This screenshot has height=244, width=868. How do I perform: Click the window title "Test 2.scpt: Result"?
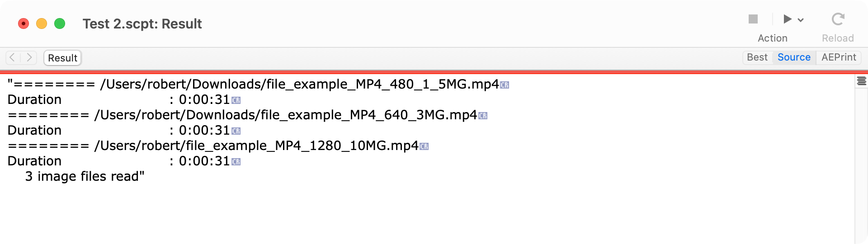pyautogui.click(x=142, y=24)
